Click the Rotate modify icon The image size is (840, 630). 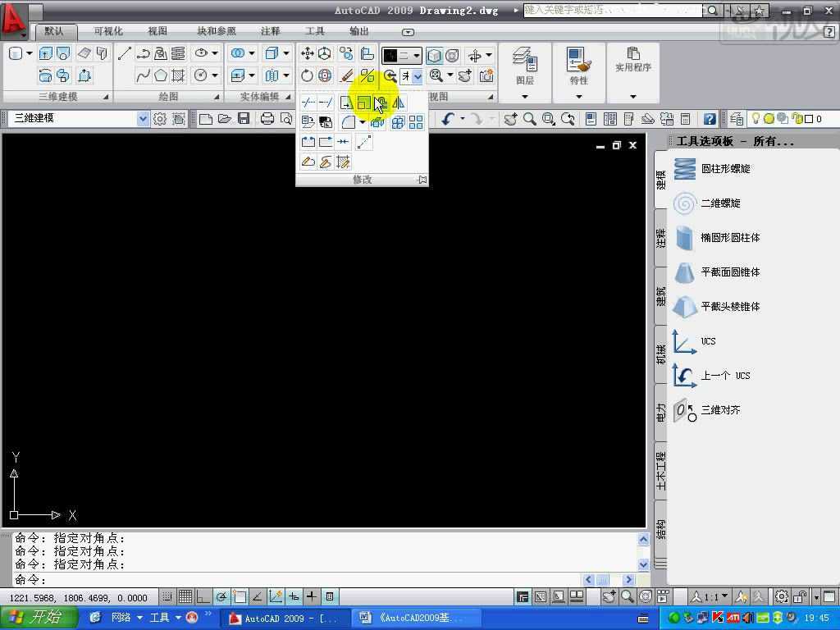pos(307,75)
